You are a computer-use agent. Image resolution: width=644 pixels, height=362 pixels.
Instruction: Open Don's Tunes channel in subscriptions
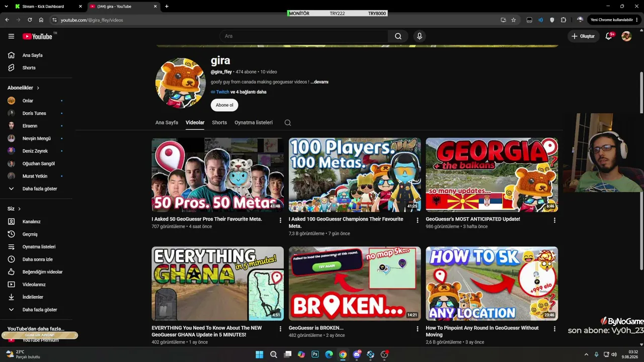34,114
